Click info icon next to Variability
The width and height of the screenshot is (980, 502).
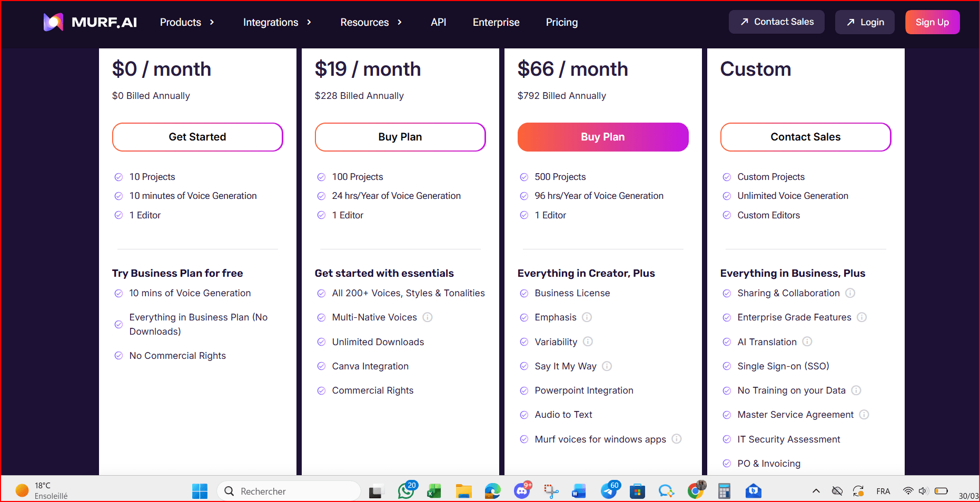tap(588, 342)
